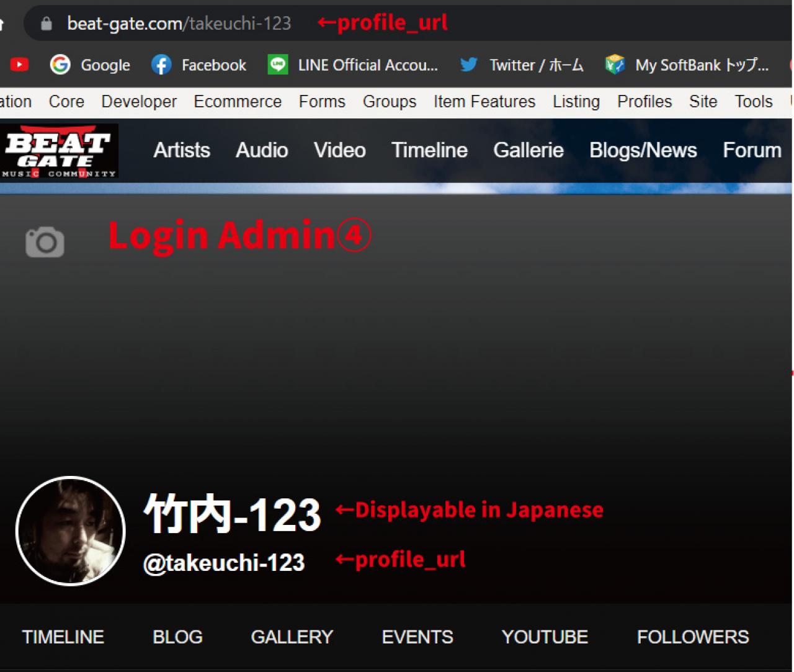The image size is (794, 672).
Task: Open the Facebook bookmark
Action: point(198,65)
